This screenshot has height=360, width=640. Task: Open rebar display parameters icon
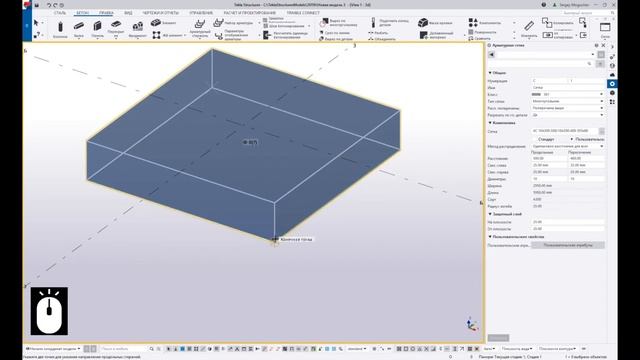tap(219, 36)
